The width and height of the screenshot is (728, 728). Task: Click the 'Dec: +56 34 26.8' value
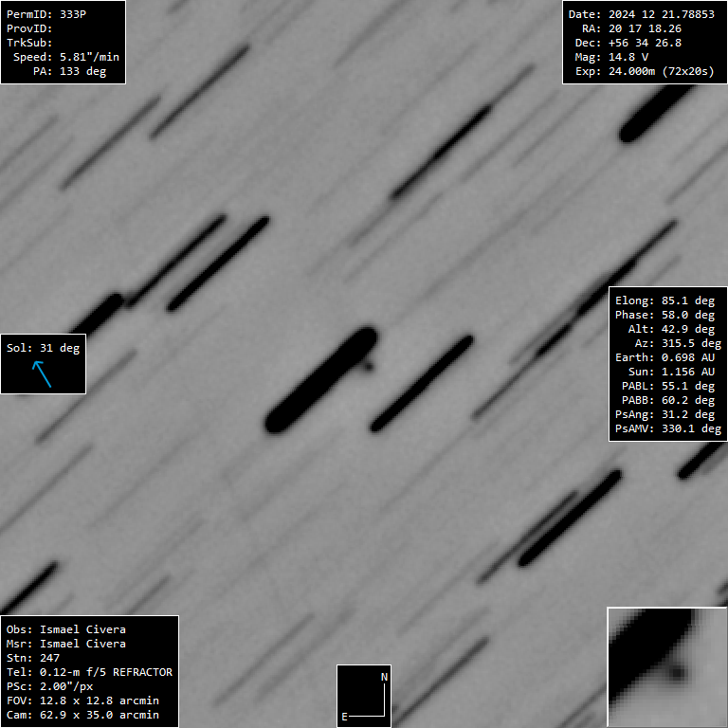628,43
